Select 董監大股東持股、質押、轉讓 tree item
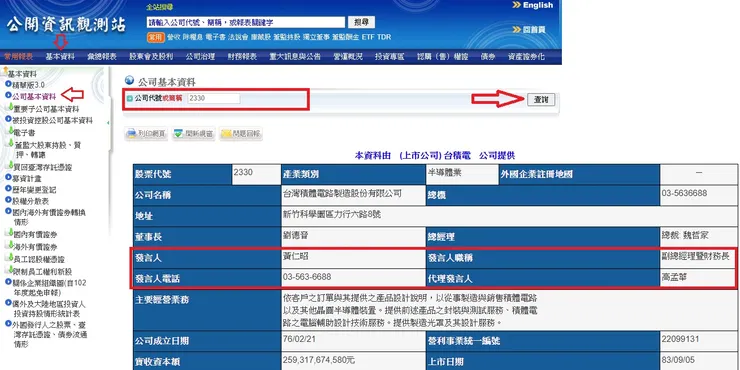740x370 pixels. 48,149
